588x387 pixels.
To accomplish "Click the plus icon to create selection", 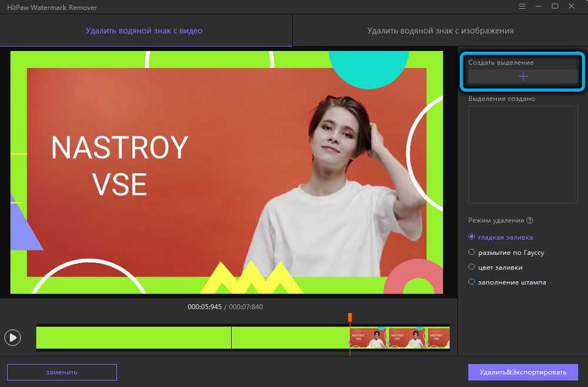I will tap(523, 76).
